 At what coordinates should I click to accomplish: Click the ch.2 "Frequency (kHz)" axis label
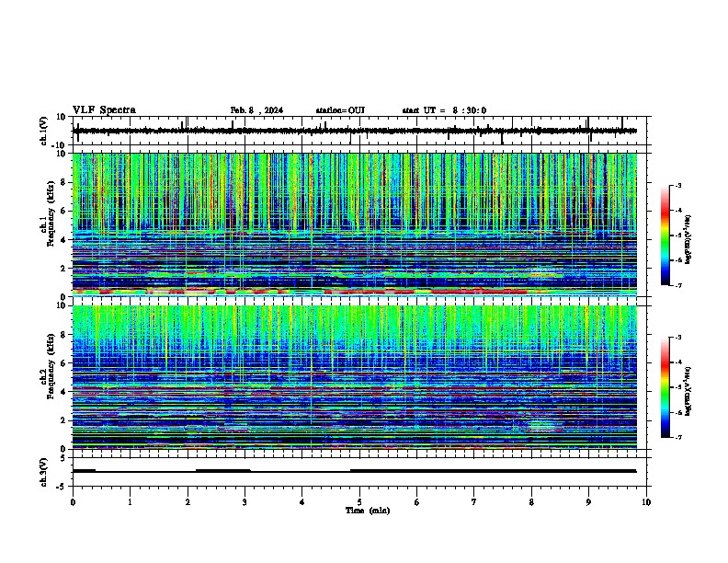(x=51, y=366)
